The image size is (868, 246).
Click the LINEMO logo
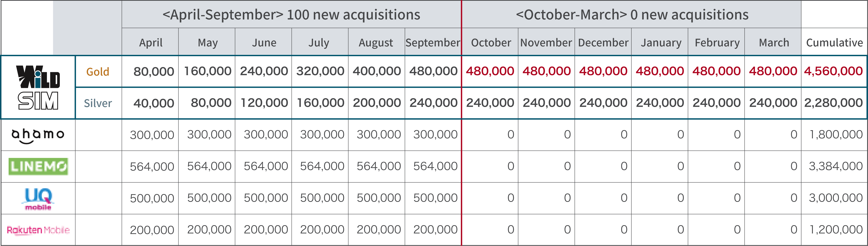tap(38, 166)
